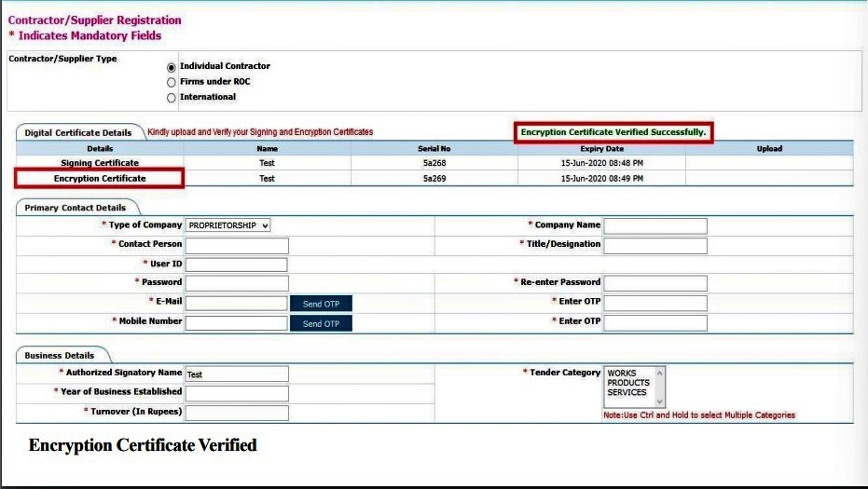The height and width of the screenshot is (489, 868).
Task: Open the Digital Certificate Details tab
Action: tap(78, 133)
